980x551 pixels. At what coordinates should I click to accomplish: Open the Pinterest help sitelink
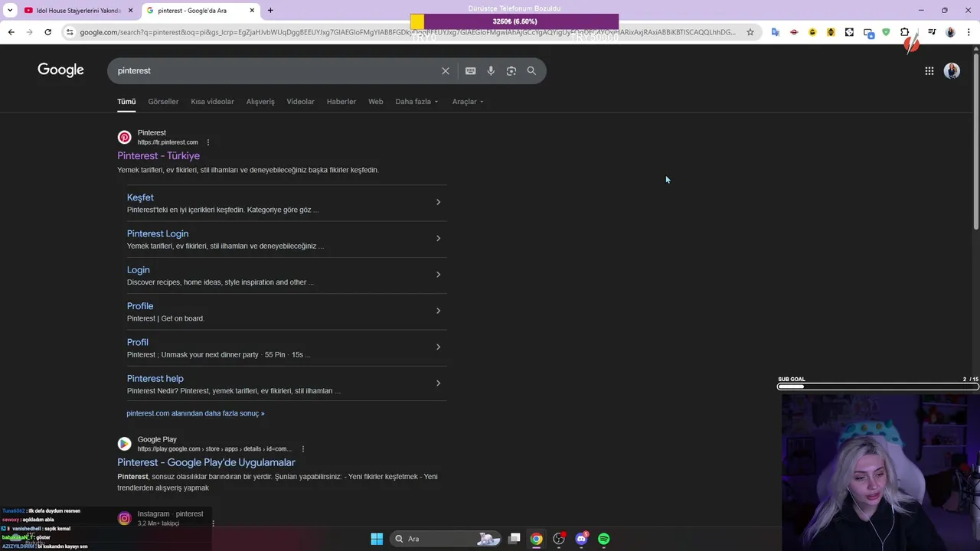pyautogui.click(x=155, y=378)
